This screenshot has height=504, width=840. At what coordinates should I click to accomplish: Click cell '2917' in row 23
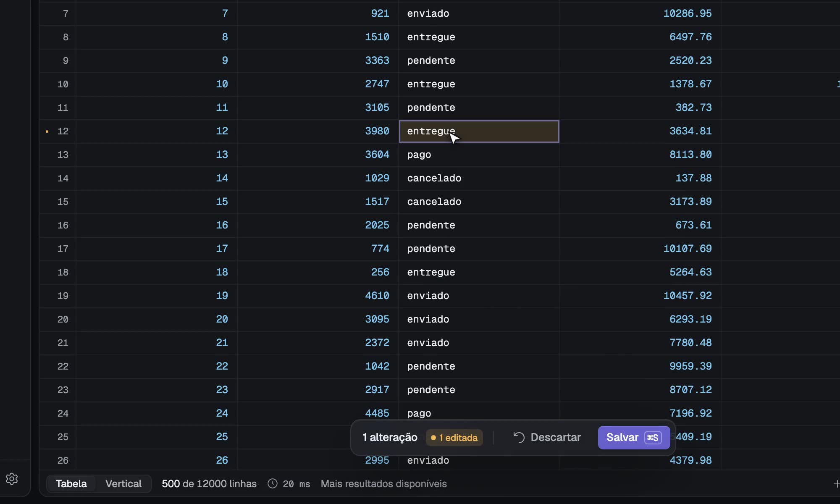click(x=318, y=390)
